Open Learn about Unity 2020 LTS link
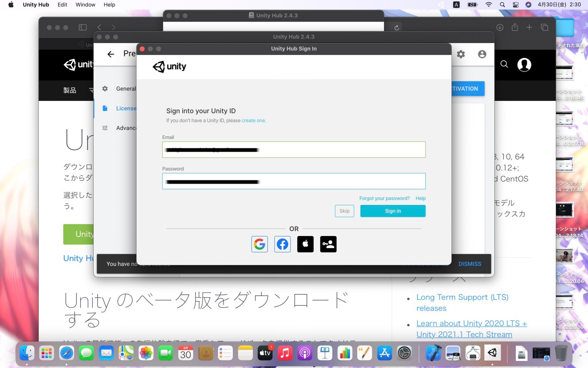The image size is (588, 368). pos(472,329)
